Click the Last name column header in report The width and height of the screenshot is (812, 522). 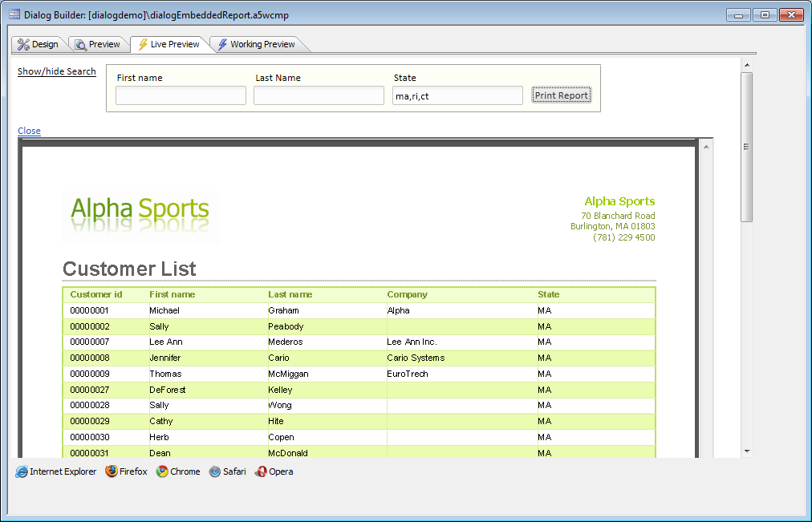coord(290,294)
